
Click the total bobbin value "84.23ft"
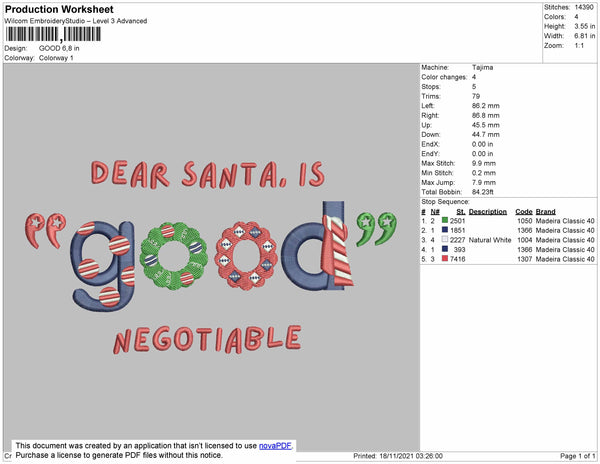point(483,192)
